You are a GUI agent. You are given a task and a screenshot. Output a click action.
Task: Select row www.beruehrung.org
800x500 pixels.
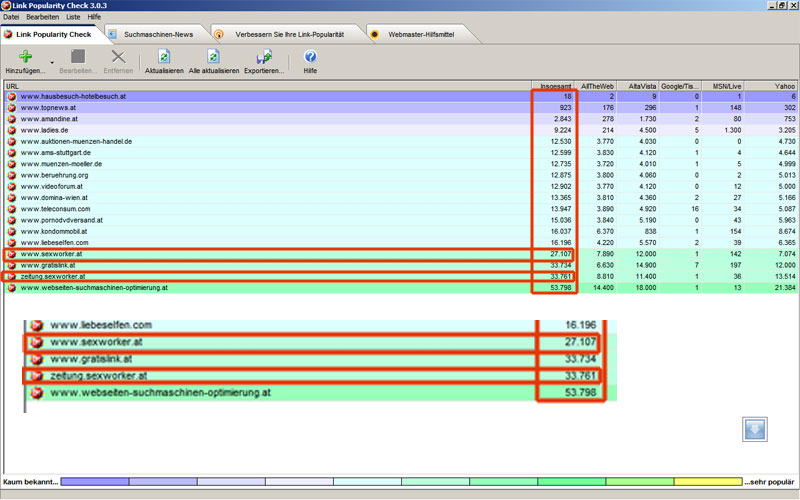pos(401,175)
